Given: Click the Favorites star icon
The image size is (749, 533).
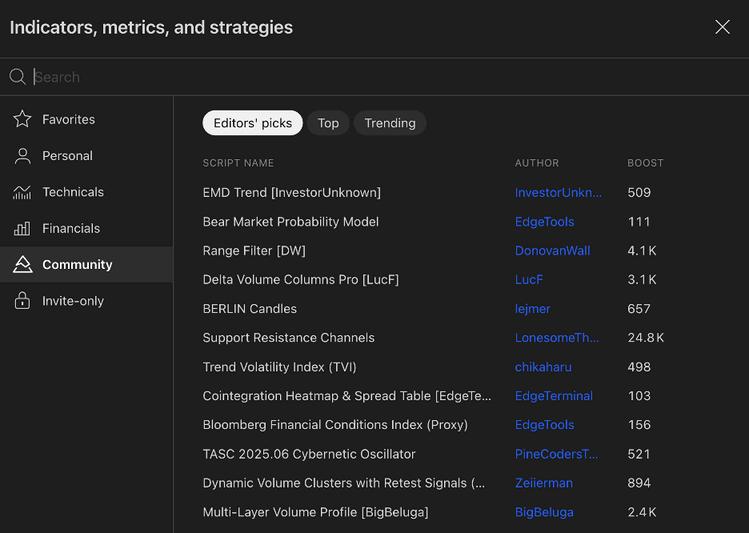Looking at the screenshot, I should point(22,120).
